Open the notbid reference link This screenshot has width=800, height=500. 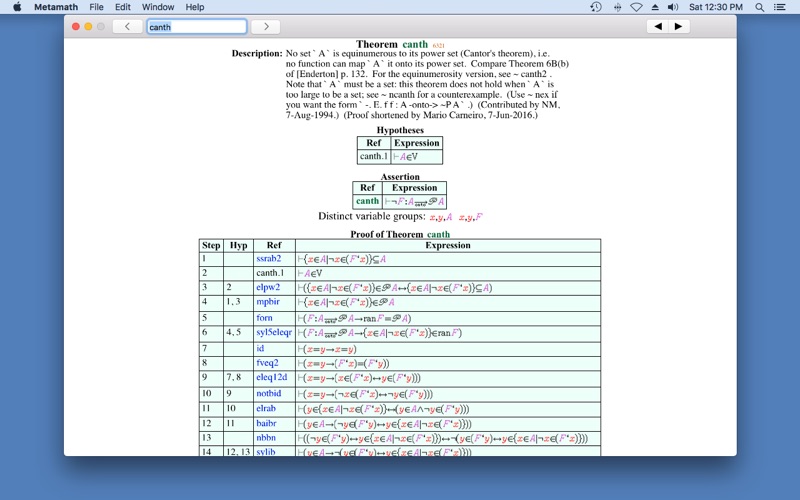(268, 393)
